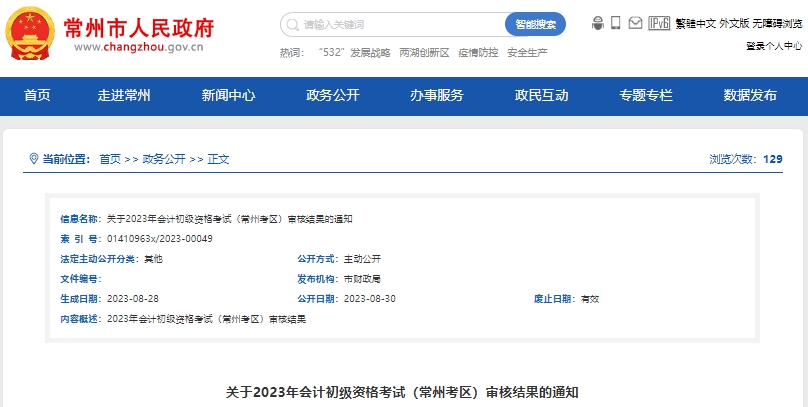Click the 登录个人中心 login link
Viewport: 808px width, 407px height.
coord(773,45)
